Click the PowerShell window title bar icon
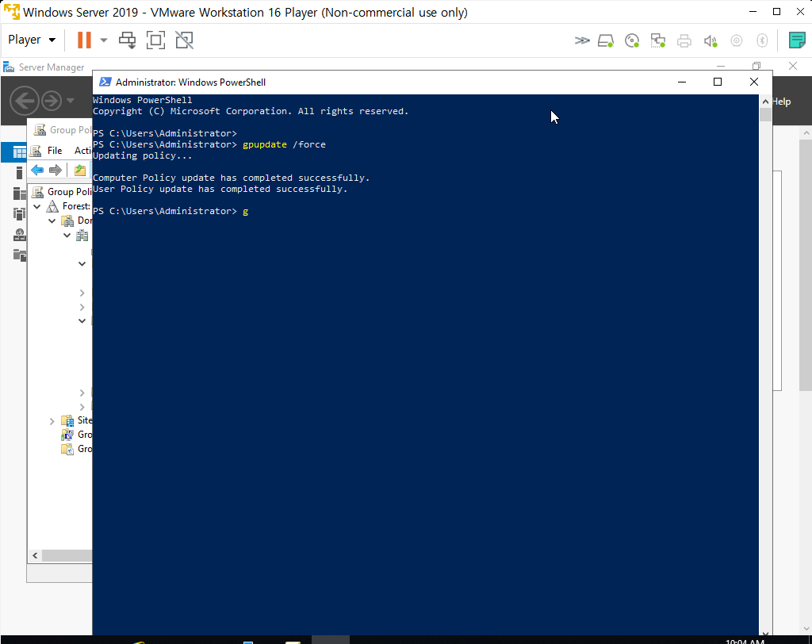Screen dimensions: 812x644 coord(105,82)
